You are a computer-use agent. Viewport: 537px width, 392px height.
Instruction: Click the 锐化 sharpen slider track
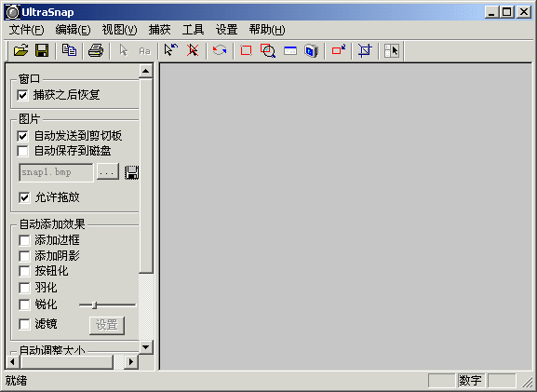pyautogui.click(x=107, y=304)
